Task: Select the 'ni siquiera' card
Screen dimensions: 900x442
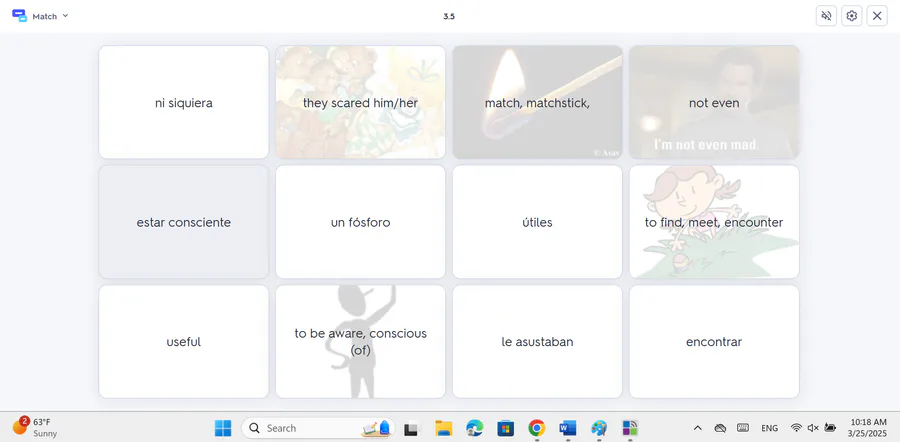Action: tap(184, 102)
